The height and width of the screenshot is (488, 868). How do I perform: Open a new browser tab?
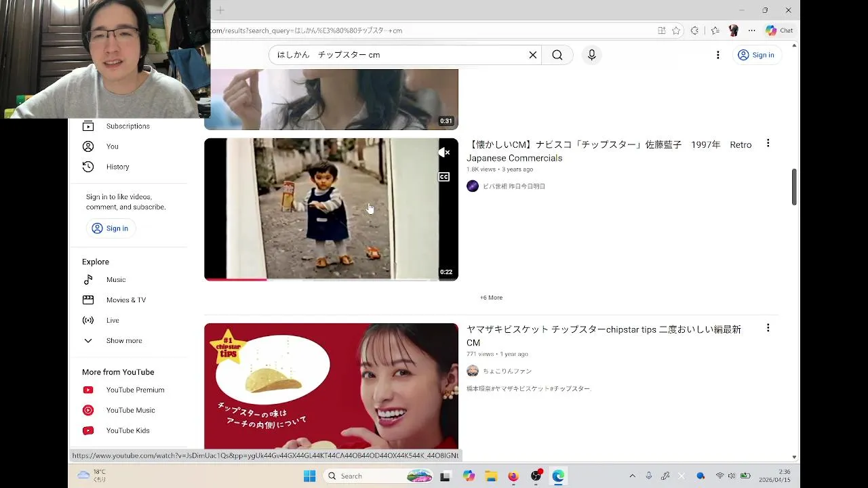point(220,10)
